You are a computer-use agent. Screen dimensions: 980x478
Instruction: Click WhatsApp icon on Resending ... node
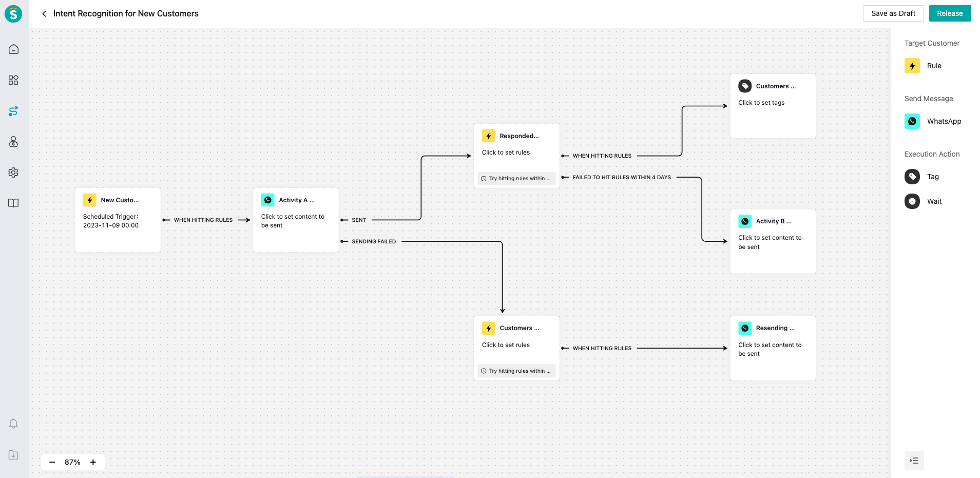coord(745,328)
